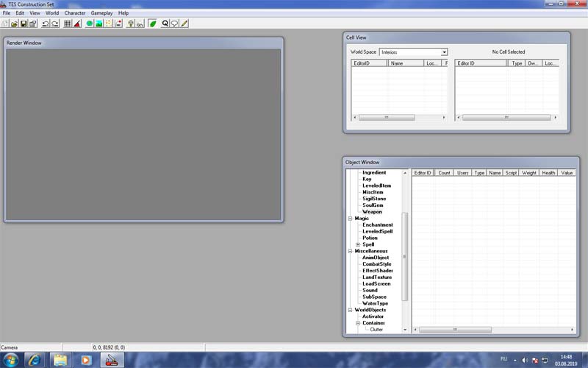Click the green globe world icon
The width and height of the screenshot is (588, 368).
point(89,24)
